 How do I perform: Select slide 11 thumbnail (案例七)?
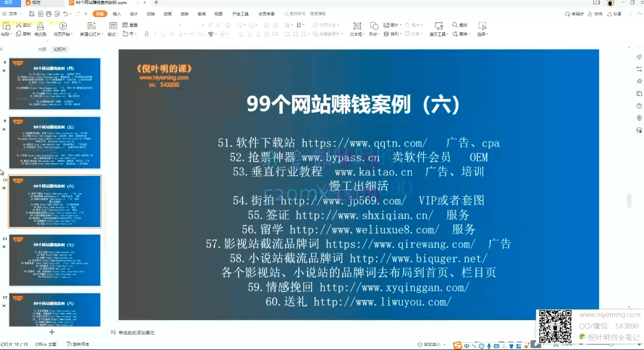pos(55,260)
